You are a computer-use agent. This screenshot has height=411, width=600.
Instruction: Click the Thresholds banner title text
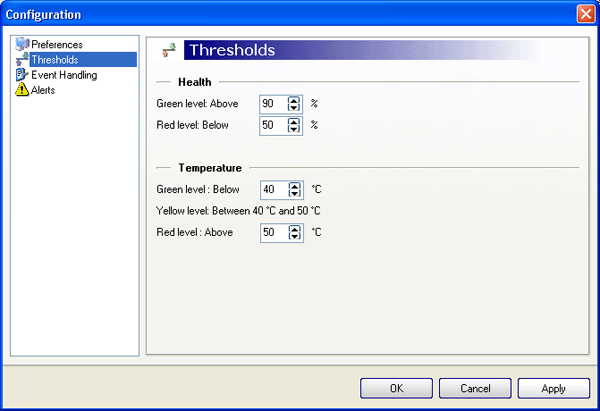click(x=232, y=50)
